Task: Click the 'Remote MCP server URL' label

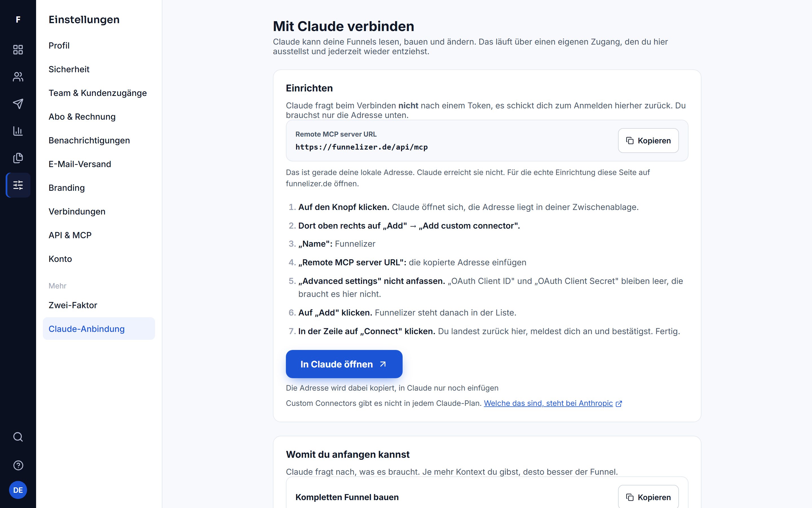Action: coord(336,134)
